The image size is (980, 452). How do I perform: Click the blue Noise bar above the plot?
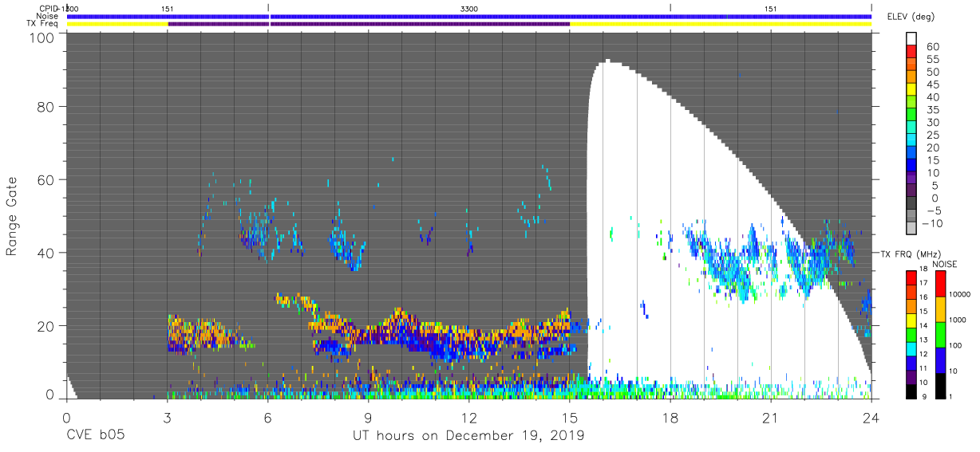point(468,16)
